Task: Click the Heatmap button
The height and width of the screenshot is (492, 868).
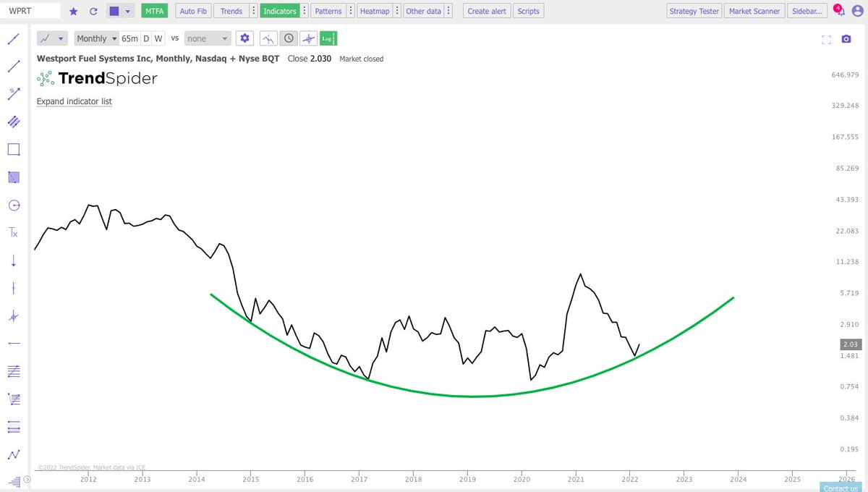Action: [x=375, y=12]
